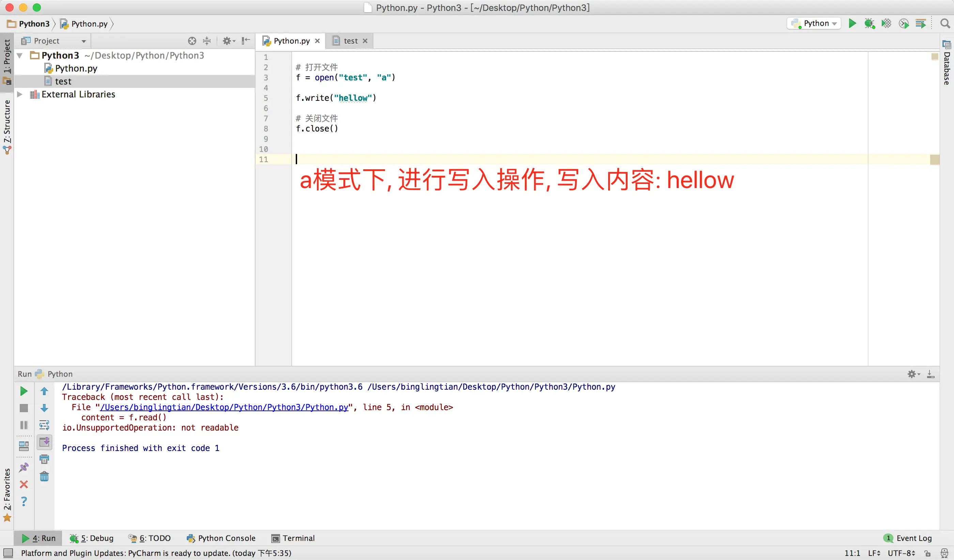Click the Stop square in Run panel

(x=24, y=408)
